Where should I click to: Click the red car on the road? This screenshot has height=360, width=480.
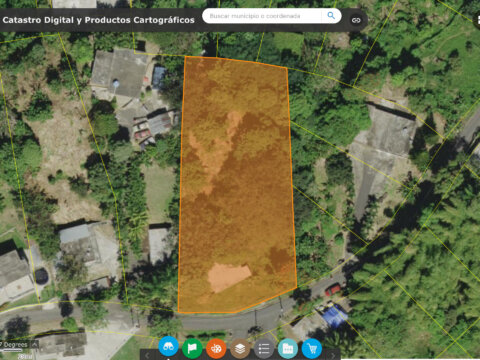coord(333,290)
